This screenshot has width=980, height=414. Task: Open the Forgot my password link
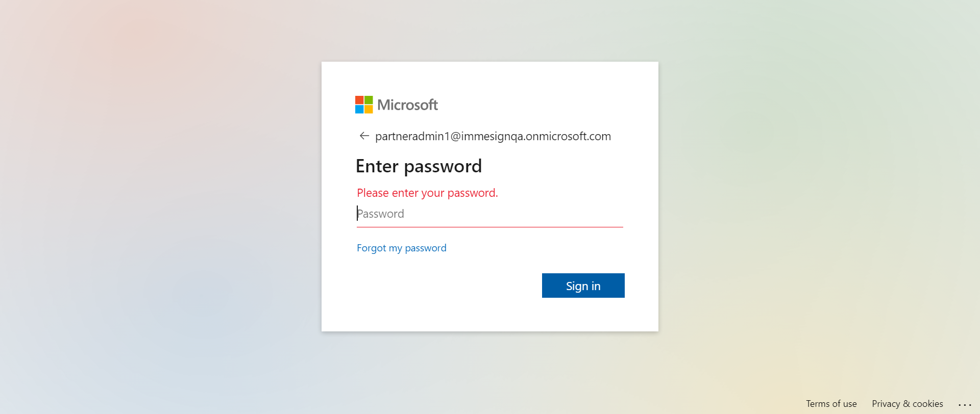coord(401,248)
